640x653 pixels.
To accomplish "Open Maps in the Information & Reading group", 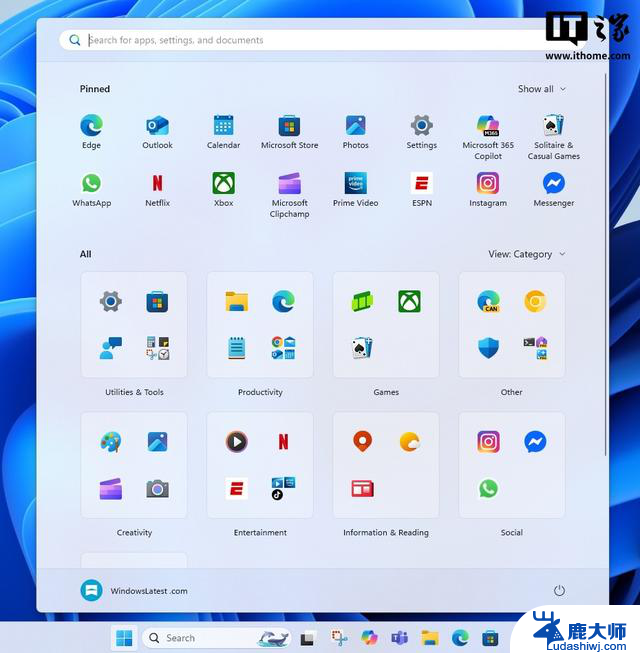I will point(363,441).
